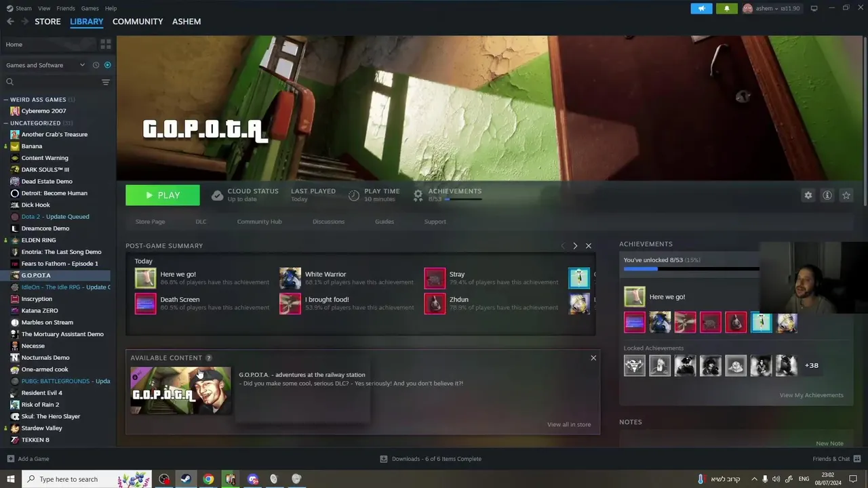Open Downloads status at the bottom
The height and width of the screenshot is (488, 868).
431,459
